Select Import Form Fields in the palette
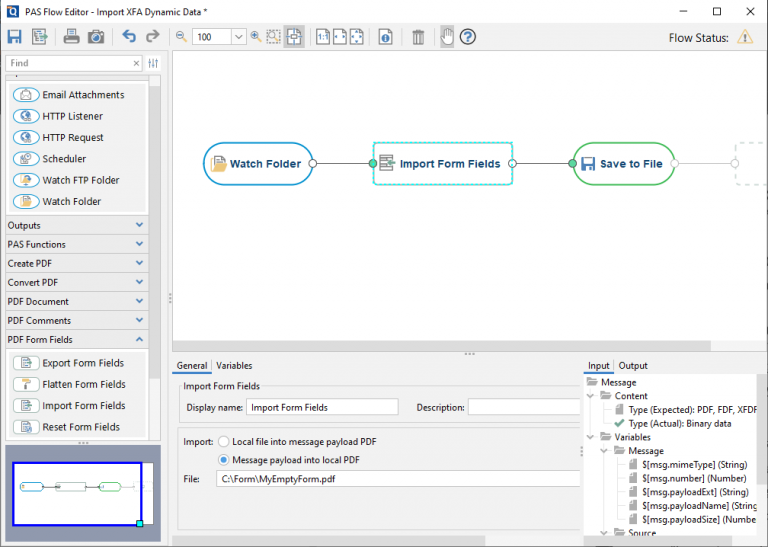768x547 pixels. point(69,405)
